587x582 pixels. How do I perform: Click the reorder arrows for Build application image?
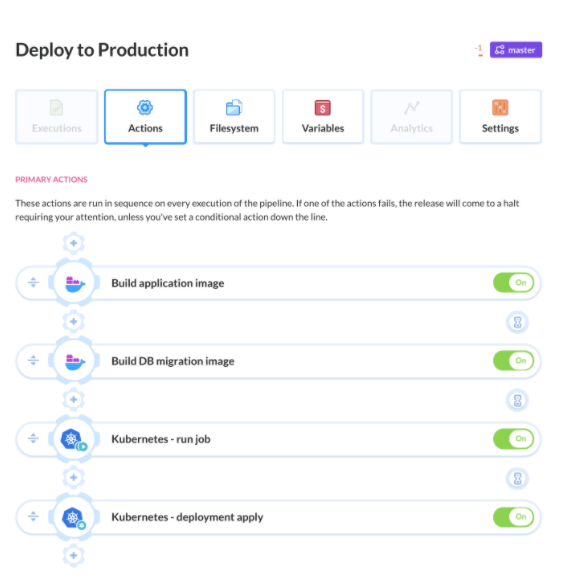pyautogui.click(x=33, y=283)
